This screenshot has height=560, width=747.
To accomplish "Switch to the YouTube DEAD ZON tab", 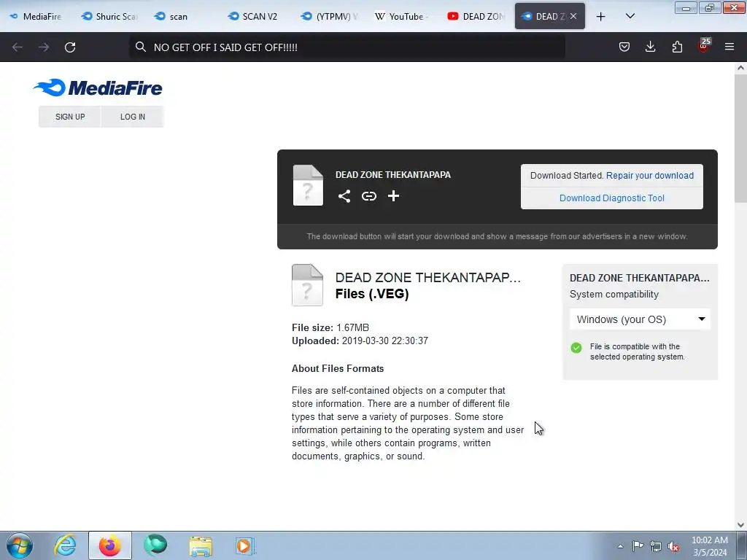I will click(475, 16).
